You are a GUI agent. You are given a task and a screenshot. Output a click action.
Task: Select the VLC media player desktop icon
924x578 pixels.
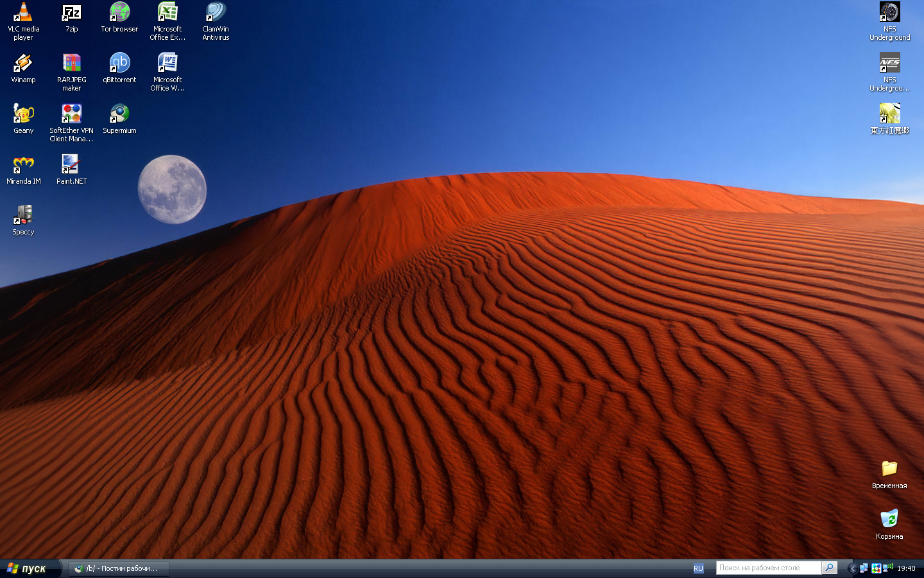click(23, 21)
